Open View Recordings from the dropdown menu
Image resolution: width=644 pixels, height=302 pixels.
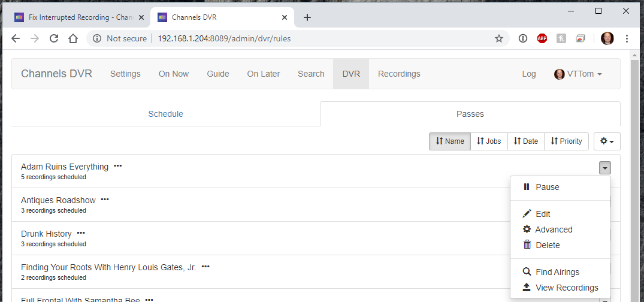566,288
